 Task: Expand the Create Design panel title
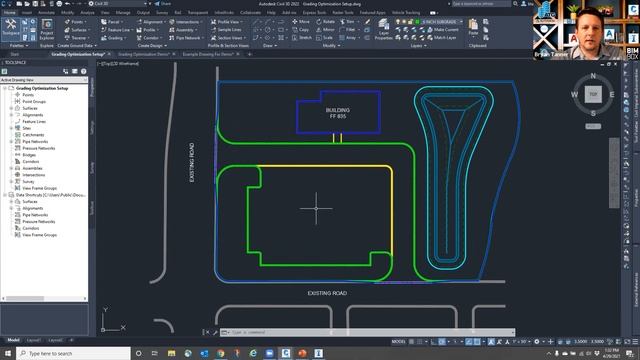point(153,46)
